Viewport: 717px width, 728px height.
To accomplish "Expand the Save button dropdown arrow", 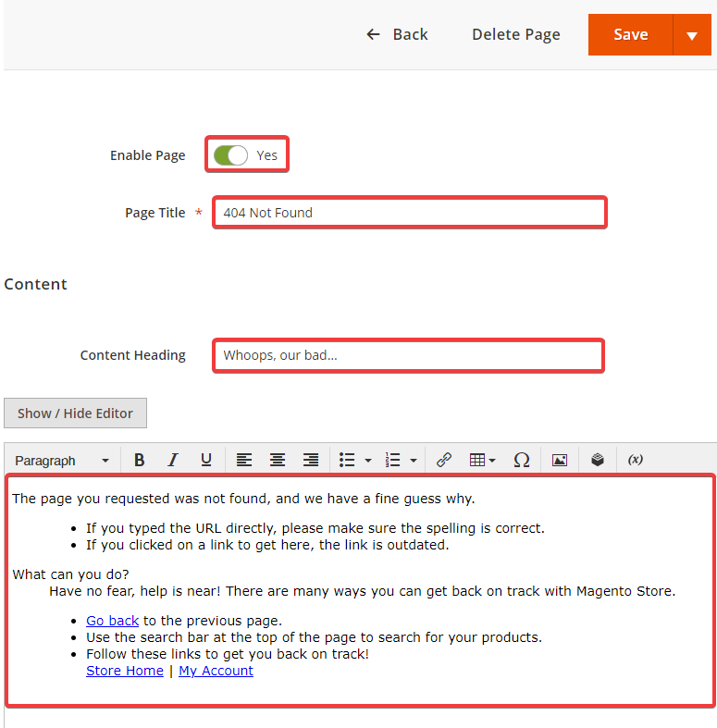I will click(692, 35).
